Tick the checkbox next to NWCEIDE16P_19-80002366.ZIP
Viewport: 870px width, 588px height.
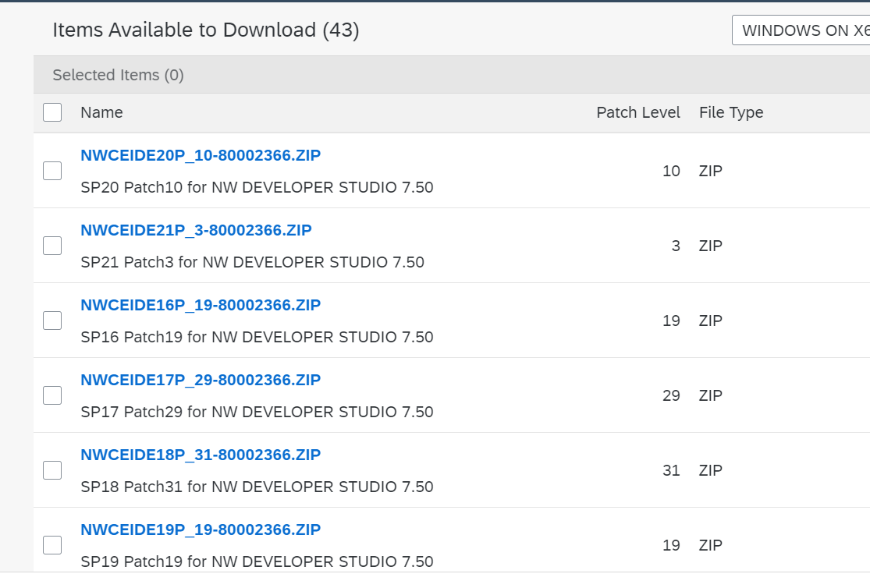click(52, 321)
